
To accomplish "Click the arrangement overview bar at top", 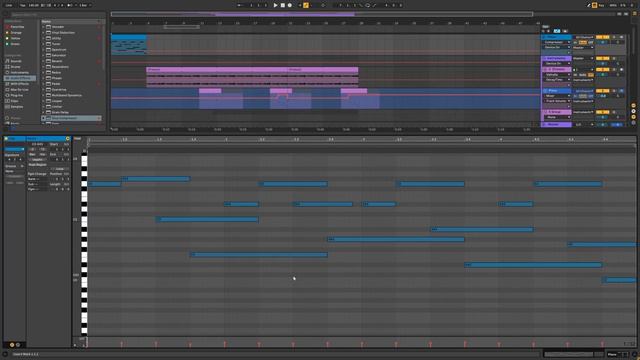I will point(322,14).
